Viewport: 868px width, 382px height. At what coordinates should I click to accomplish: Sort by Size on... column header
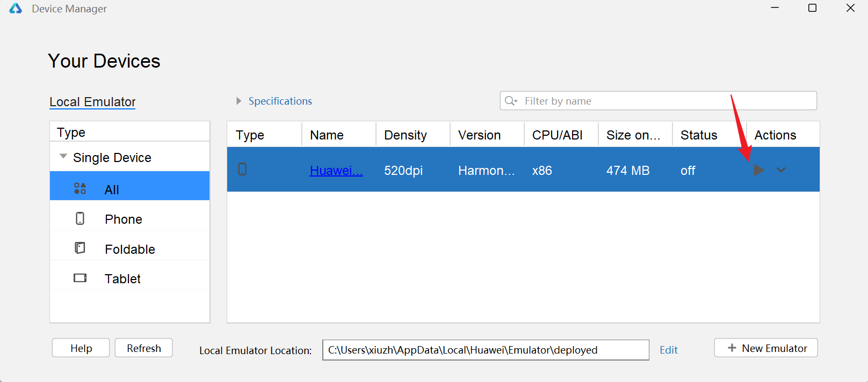(635, 134)
